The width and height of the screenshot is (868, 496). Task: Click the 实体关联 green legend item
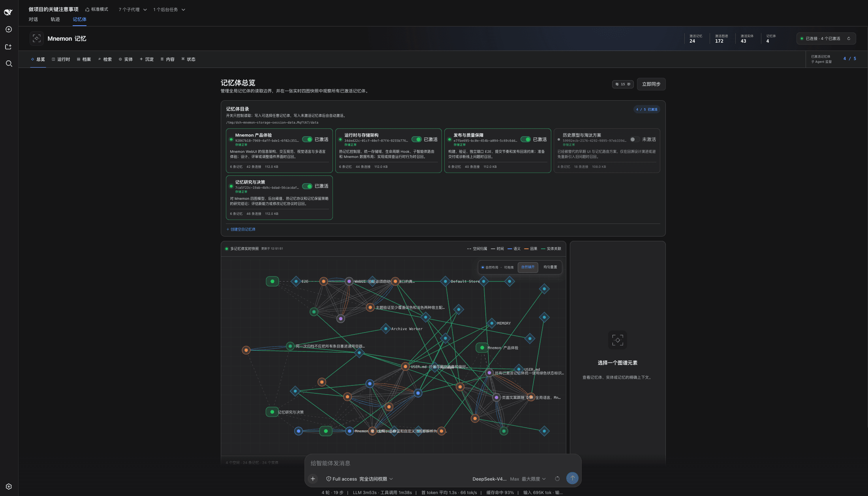551,249
